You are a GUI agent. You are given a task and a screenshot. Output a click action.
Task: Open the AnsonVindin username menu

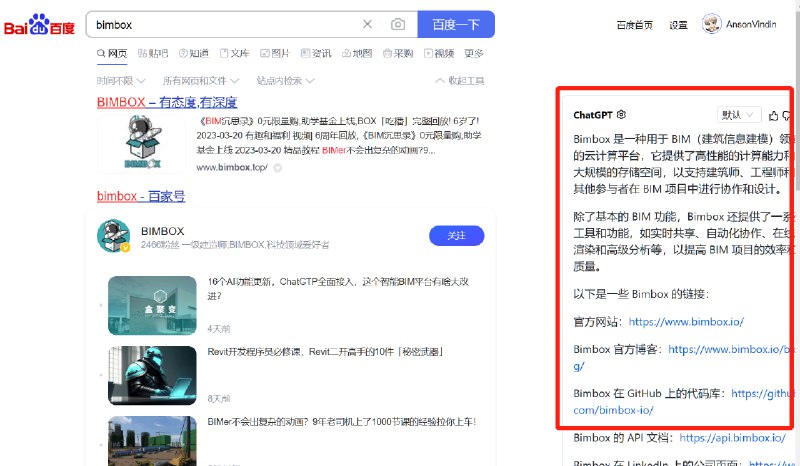click(x=751, y=24)
